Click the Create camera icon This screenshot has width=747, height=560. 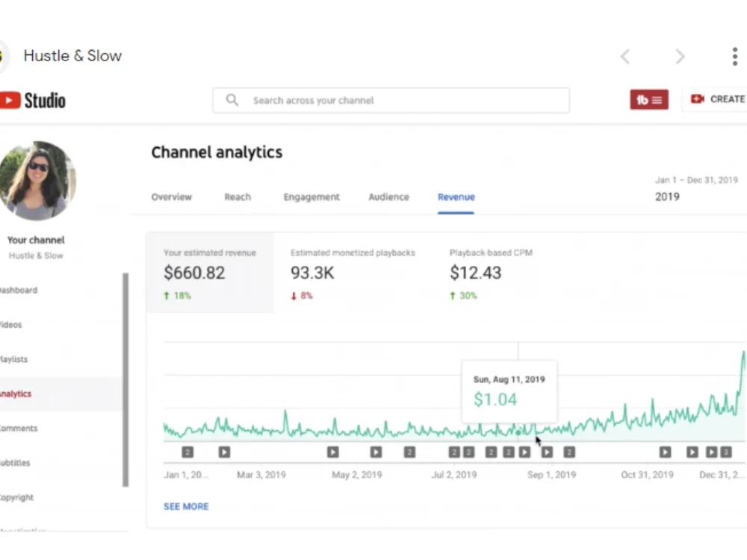click(x=698, y=99)
